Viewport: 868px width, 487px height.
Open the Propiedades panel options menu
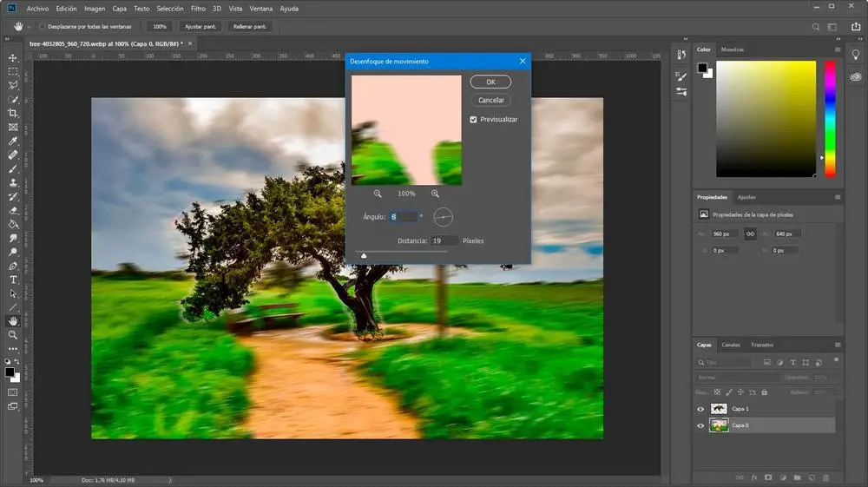[838, 198]
